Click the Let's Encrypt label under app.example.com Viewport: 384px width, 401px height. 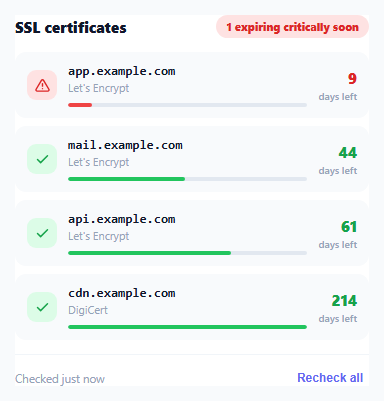[99, 88]
